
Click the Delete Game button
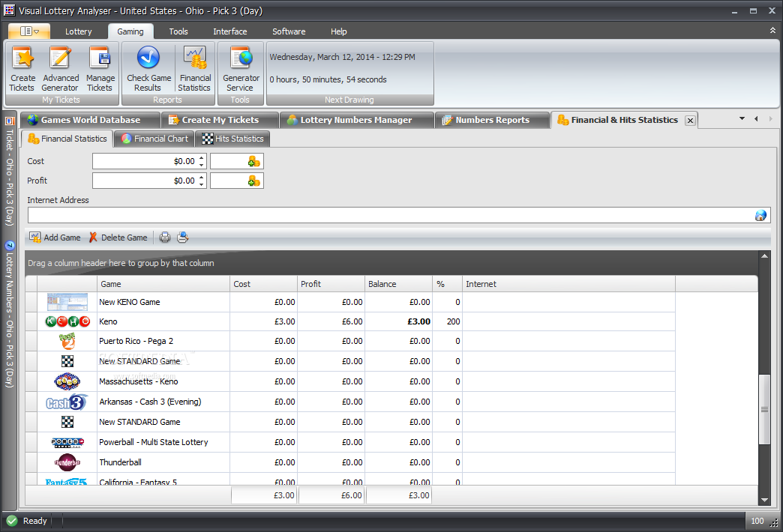[118, 238]
